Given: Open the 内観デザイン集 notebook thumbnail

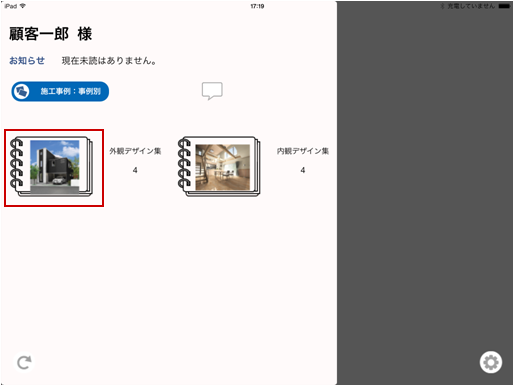Looking at the screenshot, I should coord(219,166).
